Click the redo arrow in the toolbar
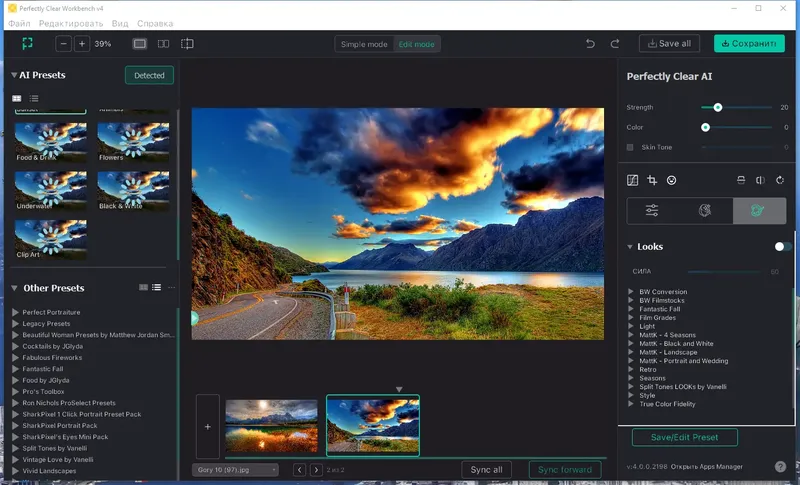 (x=615, y=44)
